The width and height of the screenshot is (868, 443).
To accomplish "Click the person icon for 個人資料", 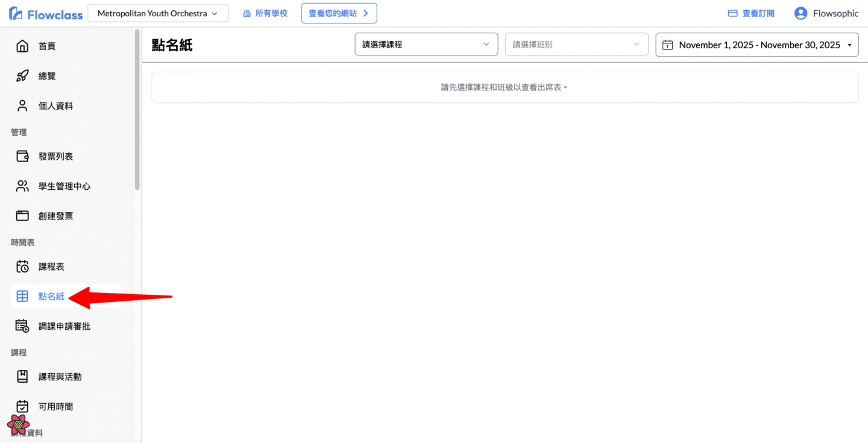I will coord(22,106).
